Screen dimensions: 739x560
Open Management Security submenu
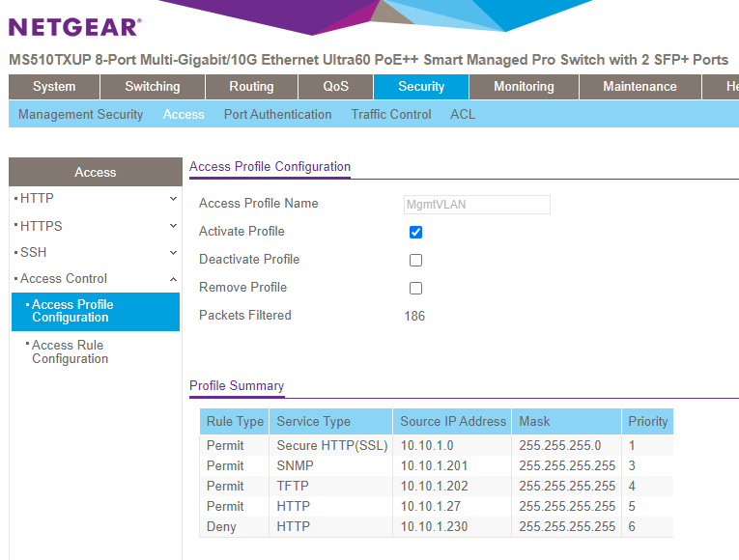point(80,114)
